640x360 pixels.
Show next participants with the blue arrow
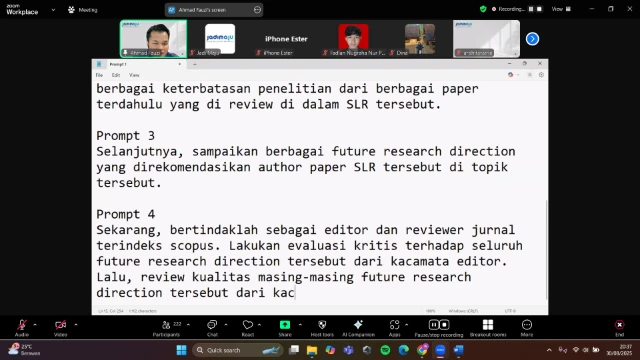(x=532, y=39)
